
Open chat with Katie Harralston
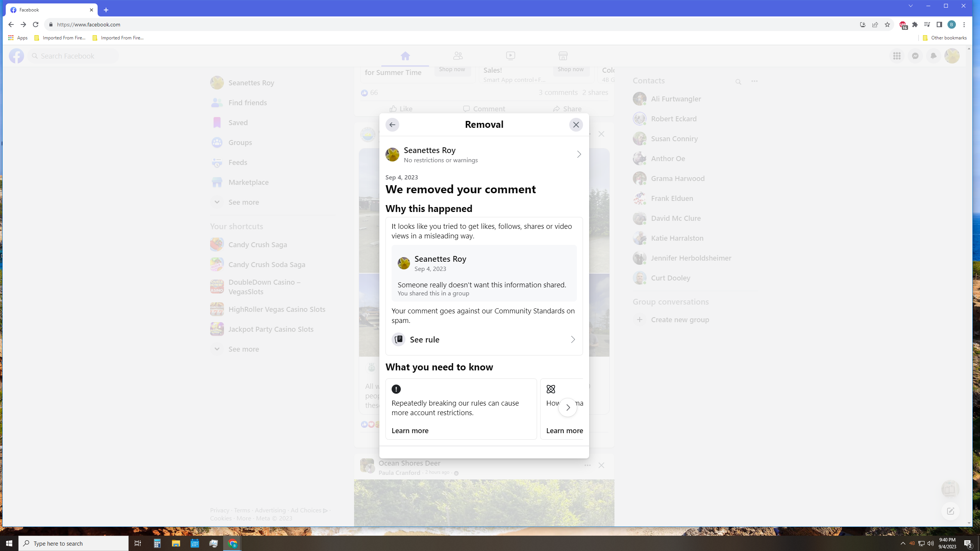coord(695,238)
